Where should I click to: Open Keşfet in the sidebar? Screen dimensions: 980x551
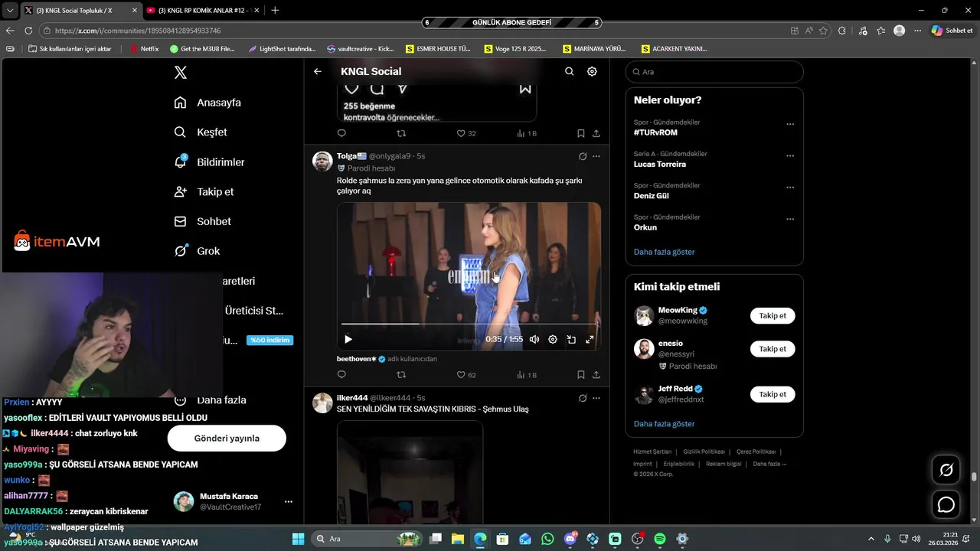click(201, 132)
